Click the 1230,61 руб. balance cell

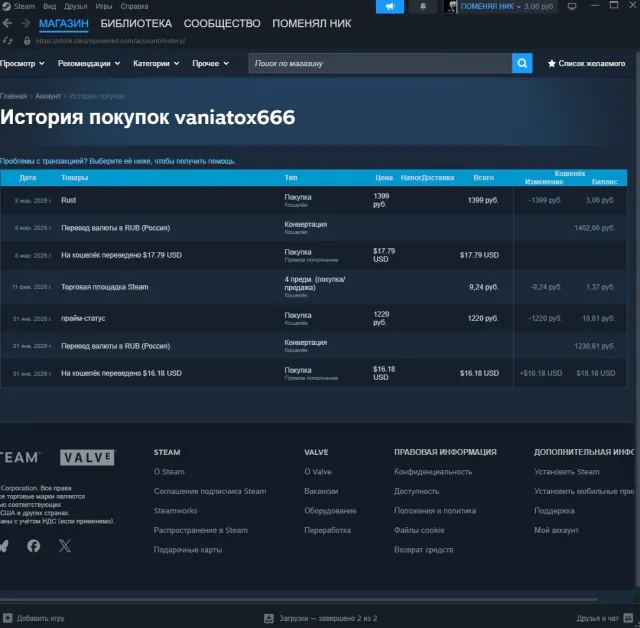pos(594,346)
